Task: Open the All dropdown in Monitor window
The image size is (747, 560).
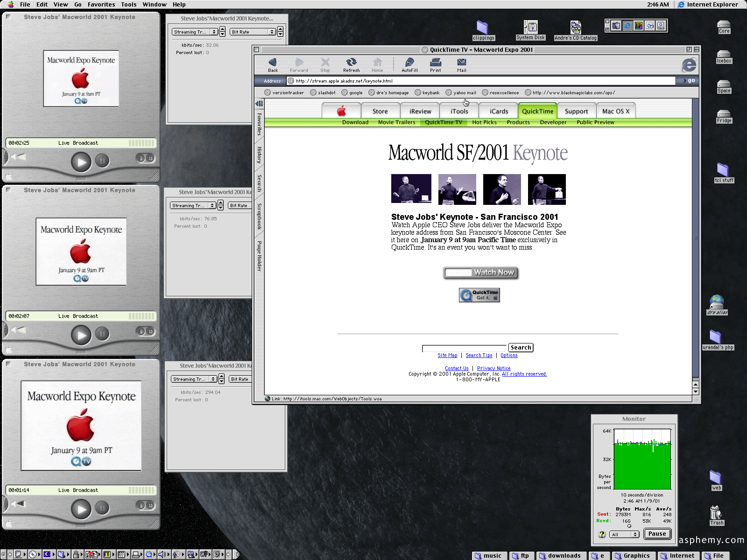Action: pyautogui.click(x=624, y=534)
